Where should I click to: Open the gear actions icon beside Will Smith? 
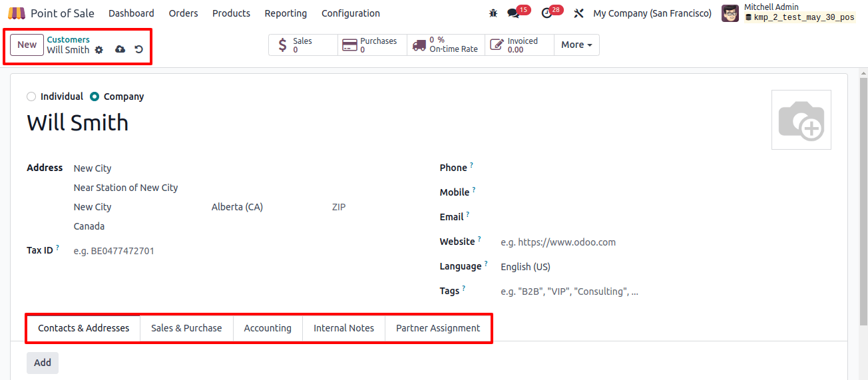[x=99, y=50]
